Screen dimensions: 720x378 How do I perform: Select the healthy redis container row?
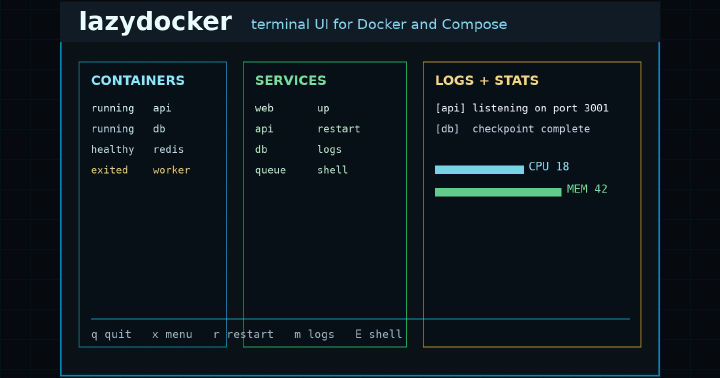coord(137,149)
